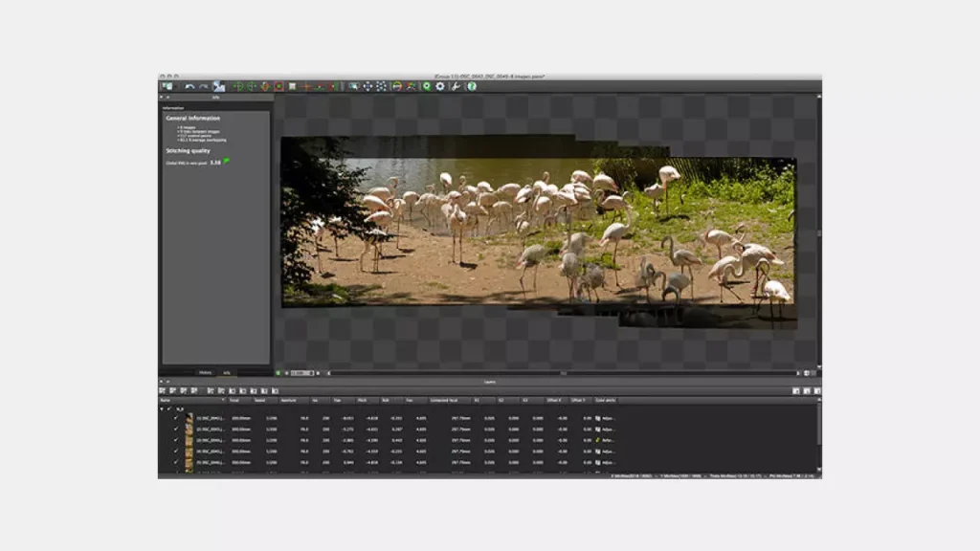Open the dotted control points editor icon

click(381, 86)
